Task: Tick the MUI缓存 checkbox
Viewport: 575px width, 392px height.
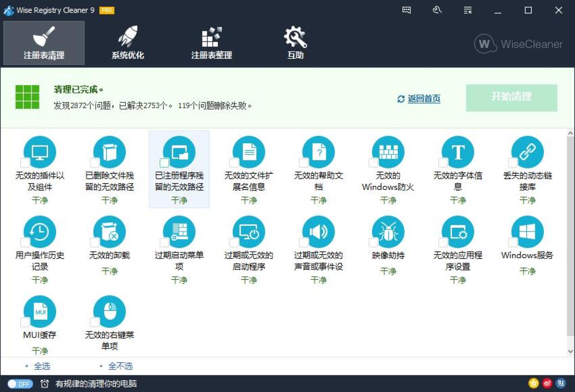Action: (25, 322)
